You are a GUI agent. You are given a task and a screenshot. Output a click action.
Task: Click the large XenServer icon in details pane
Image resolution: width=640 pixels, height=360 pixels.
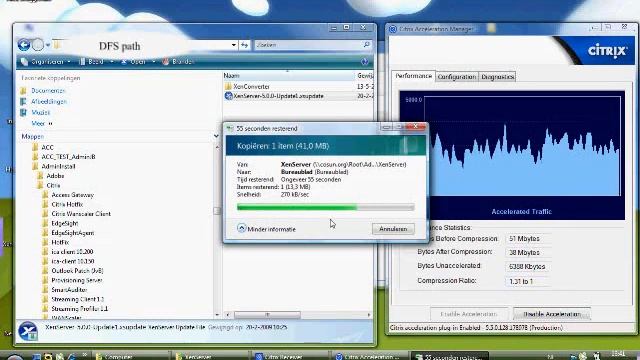28,331
